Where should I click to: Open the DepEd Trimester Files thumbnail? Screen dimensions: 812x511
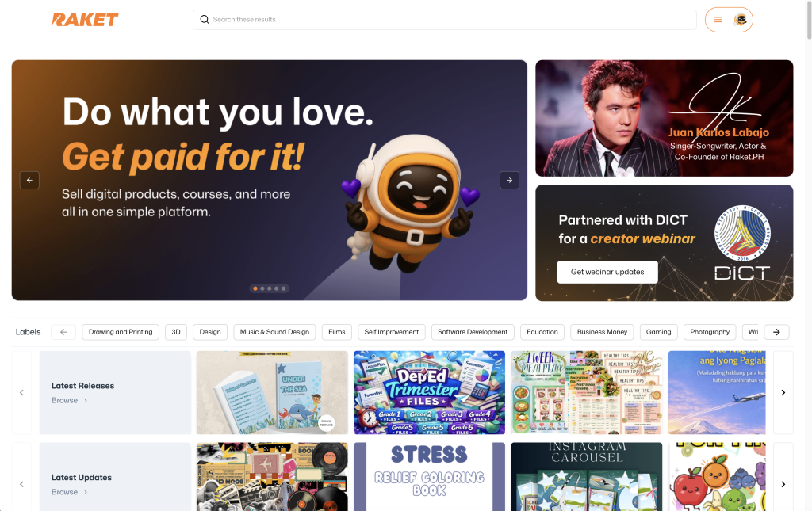(x=429, y=393)
